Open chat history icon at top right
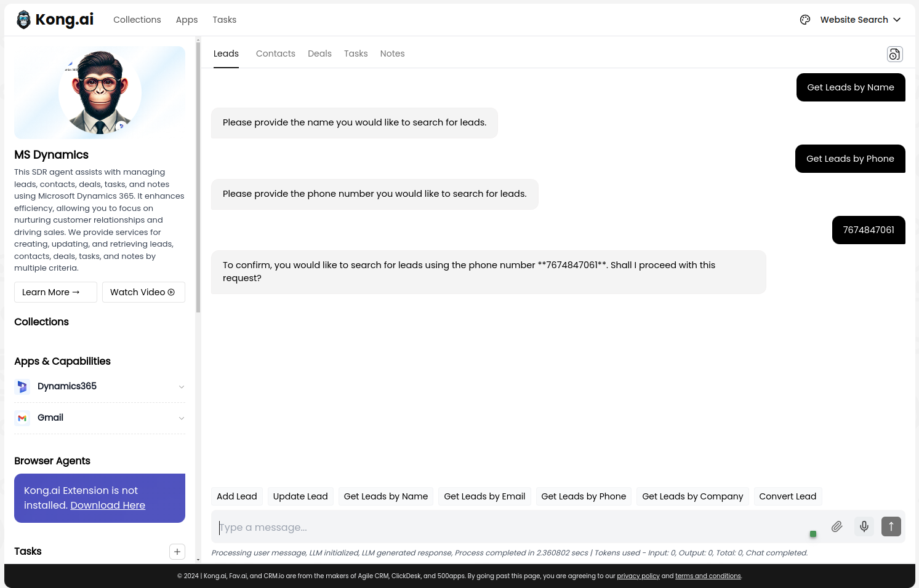Viewport: 919px width, 588px height. (x=894, y=54)
